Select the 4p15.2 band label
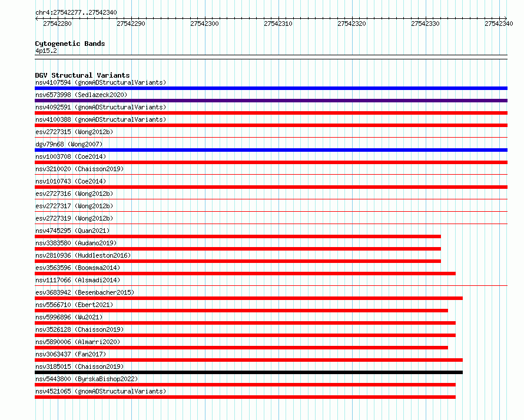The width and height of the screenshot is (524, 420). (x=46, y=51)
